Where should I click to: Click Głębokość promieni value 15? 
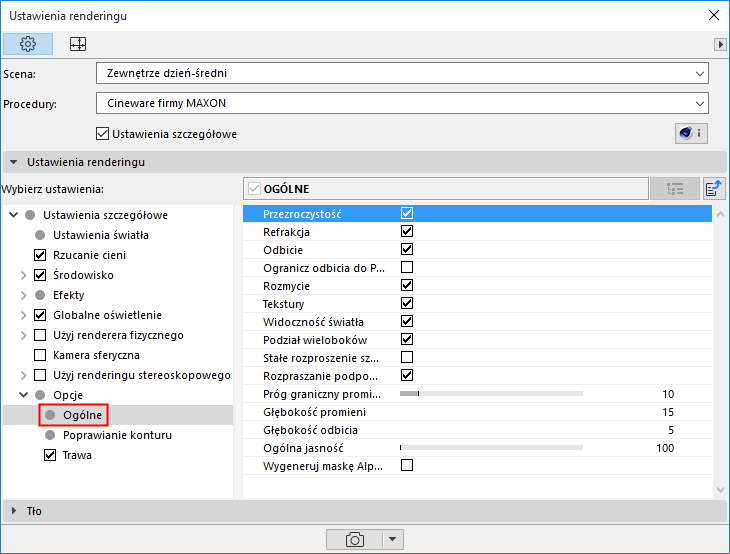pos(668,412)
